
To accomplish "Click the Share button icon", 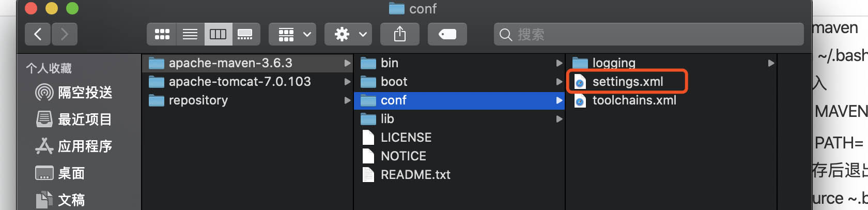I will coord(399,34).
